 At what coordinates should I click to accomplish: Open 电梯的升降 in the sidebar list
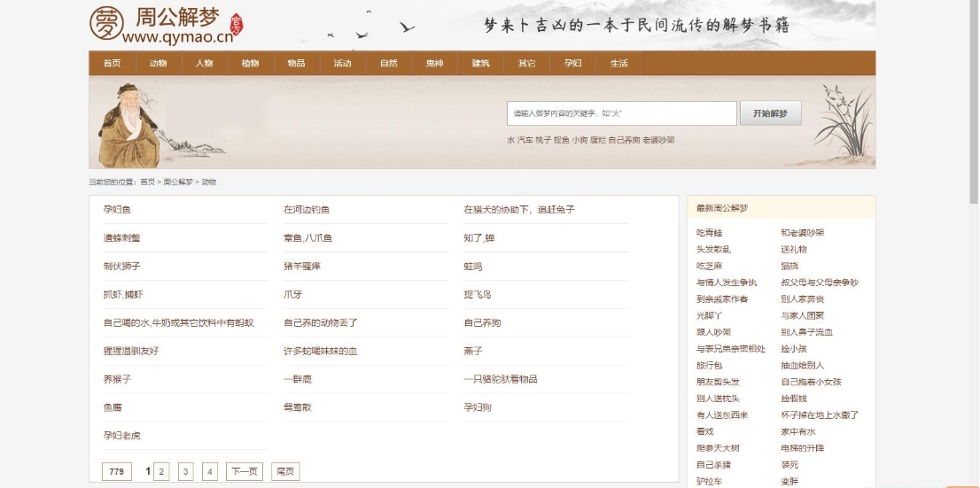(802, 448)
